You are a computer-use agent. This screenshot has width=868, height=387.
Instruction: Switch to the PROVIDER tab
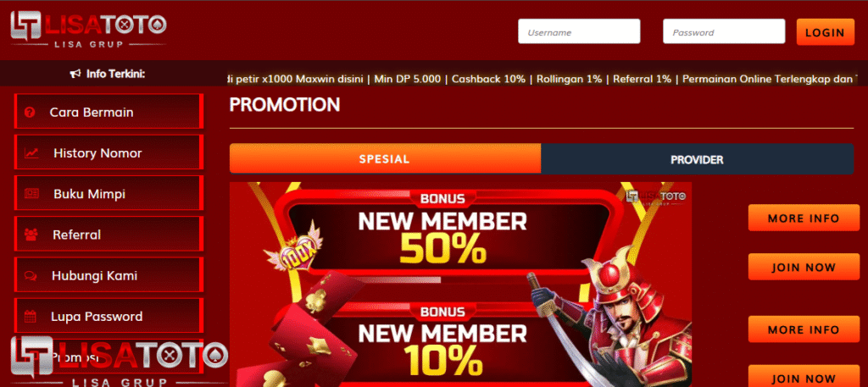(697, 159)
